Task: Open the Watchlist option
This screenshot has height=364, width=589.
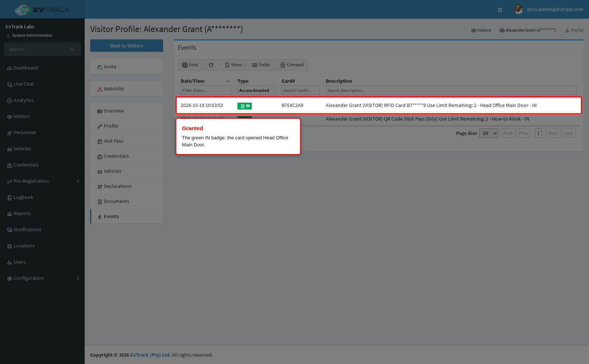Action: click(127, 89)
